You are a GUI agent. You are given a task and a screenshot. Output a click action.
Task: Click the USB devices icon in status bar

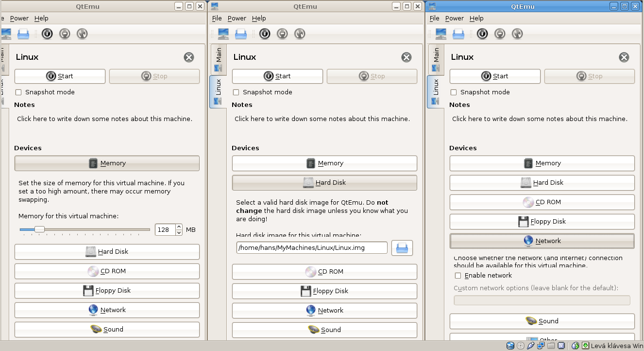click(531, 346)
